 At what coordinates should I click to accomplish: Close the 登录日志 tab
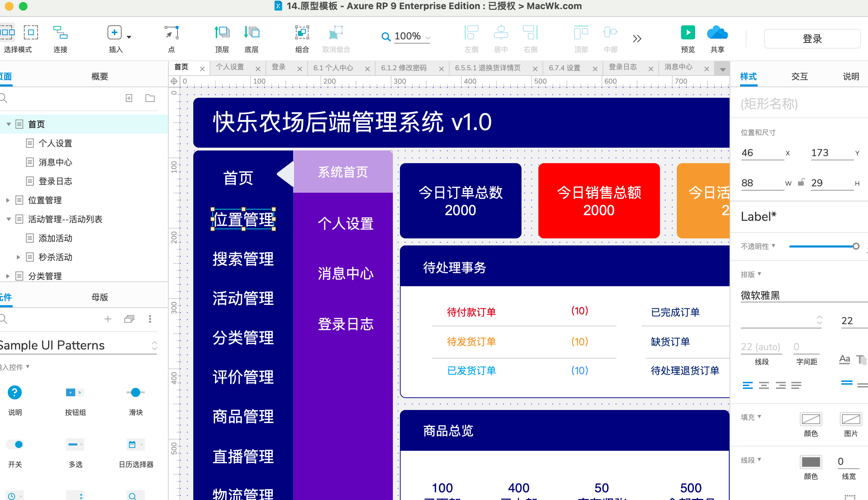pos(651,69)
